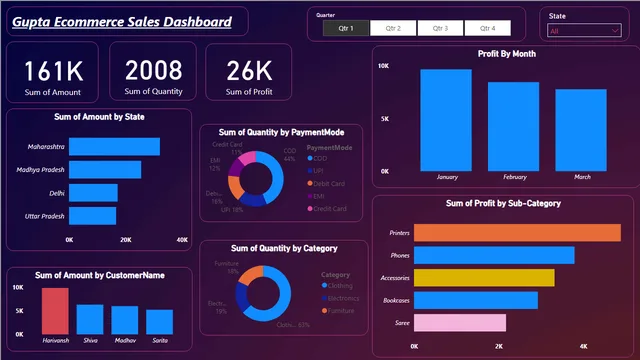
Task: Click the Credit Card legend color marker
Action: [310, 209]
